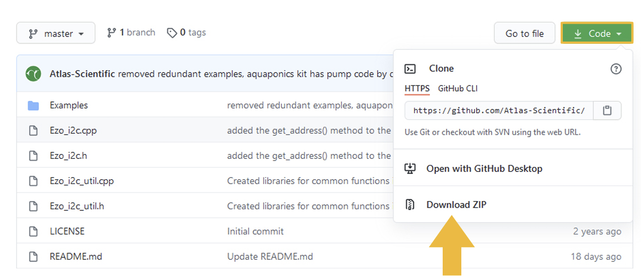
Task: Click the README.md file icon
Action: point(33,256)
